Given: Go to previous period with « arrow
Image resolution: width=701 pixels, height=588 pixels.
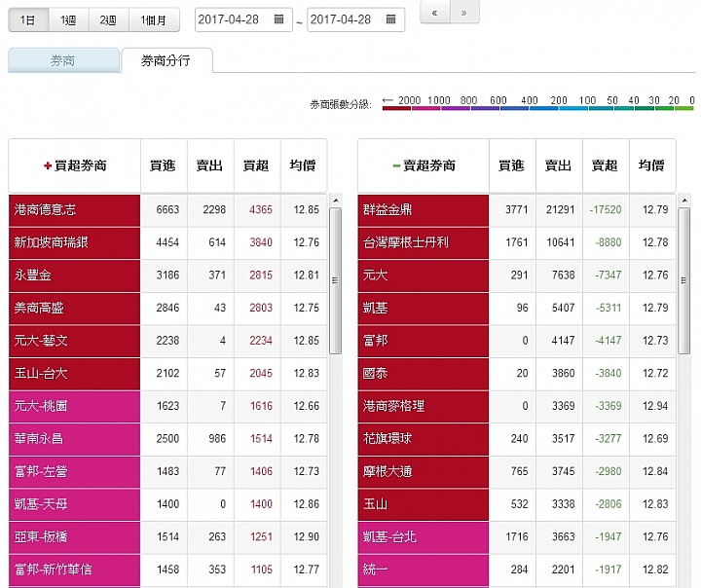Looking at the screenshot, I should point(435,13).
